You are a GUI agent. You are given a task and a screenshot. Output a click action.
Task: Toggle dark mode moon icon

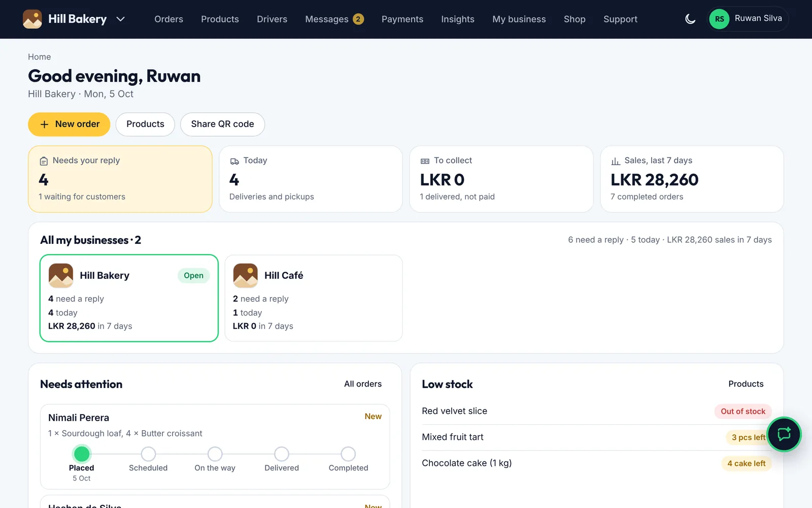click(690, 19)
